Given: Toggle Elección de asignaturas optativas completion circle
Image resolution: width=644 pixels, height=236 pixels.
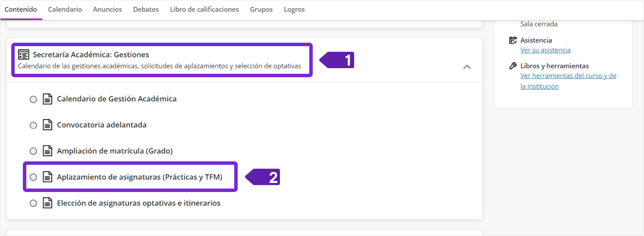Looking at the screenshot, I should pos(33,203).
